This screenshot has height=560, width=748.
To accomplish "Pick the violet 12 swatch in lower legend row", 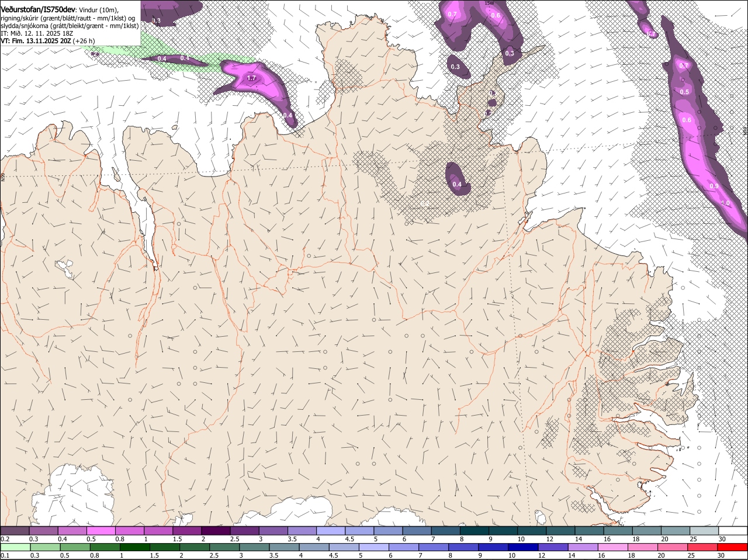I will pyautogui.click(x=553, y=548).
